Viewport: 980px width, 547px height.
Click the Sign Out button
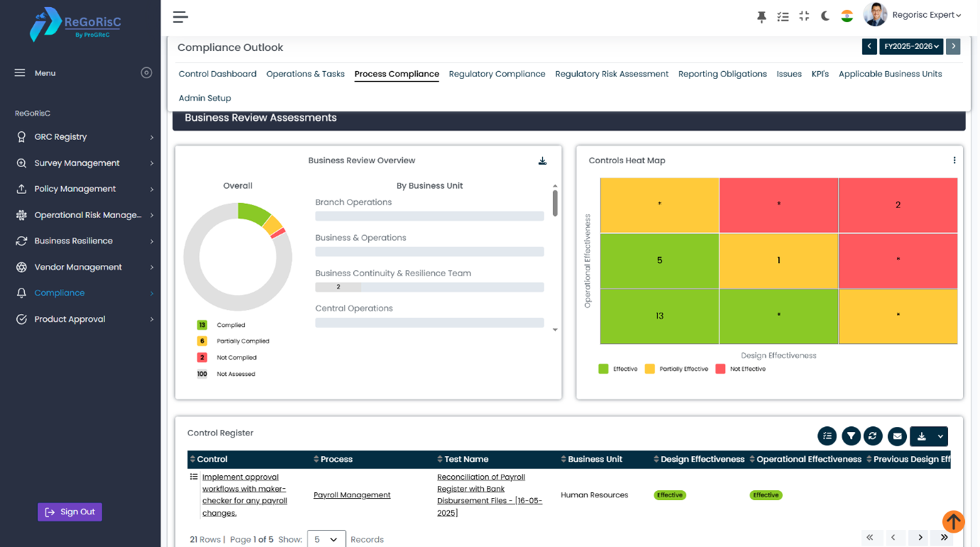[x=70, y=511]
